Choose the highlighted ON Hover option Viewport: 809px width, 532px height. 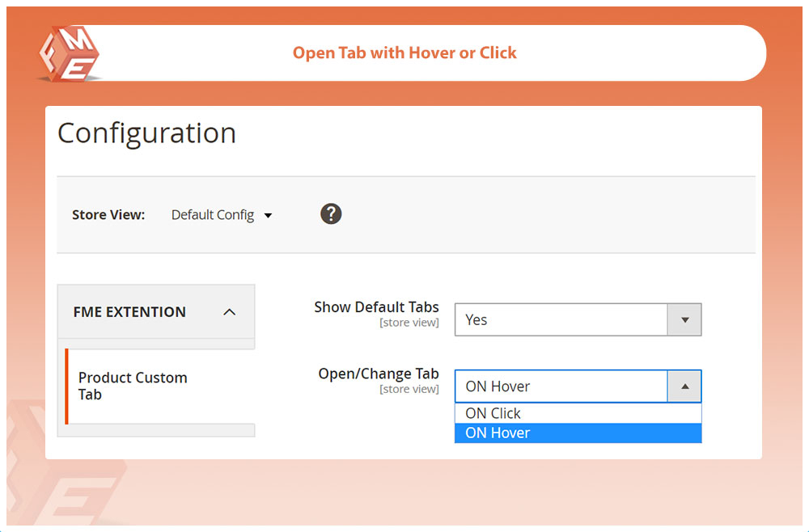pos(498,433)
